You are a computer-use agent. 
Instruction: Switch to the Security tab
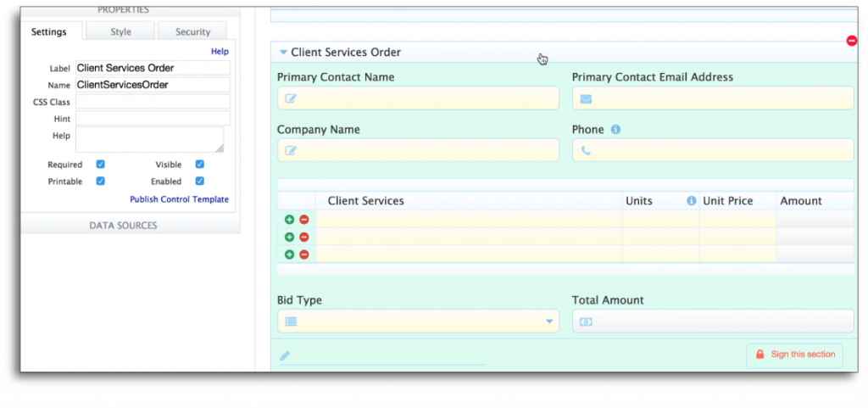tap(192, 31)
